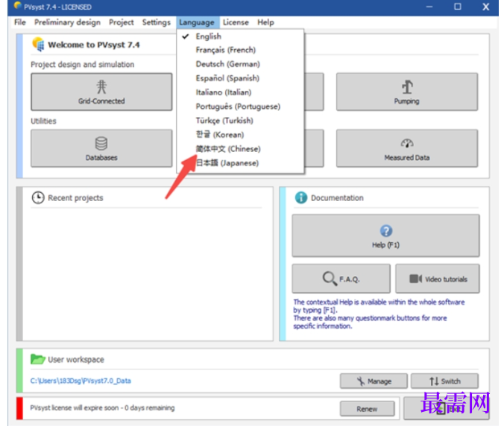Open the F.A.Q. search

[341, 279]
